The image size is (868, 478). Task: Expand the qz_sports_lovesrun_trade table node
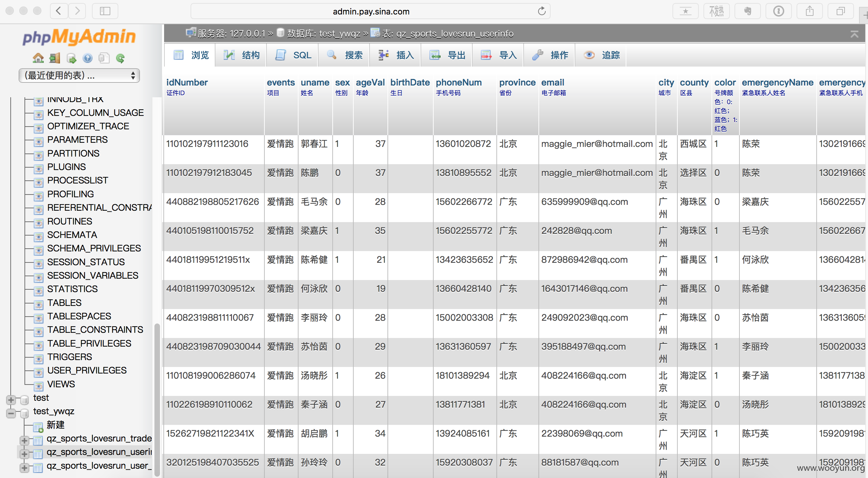coord(24,440)
